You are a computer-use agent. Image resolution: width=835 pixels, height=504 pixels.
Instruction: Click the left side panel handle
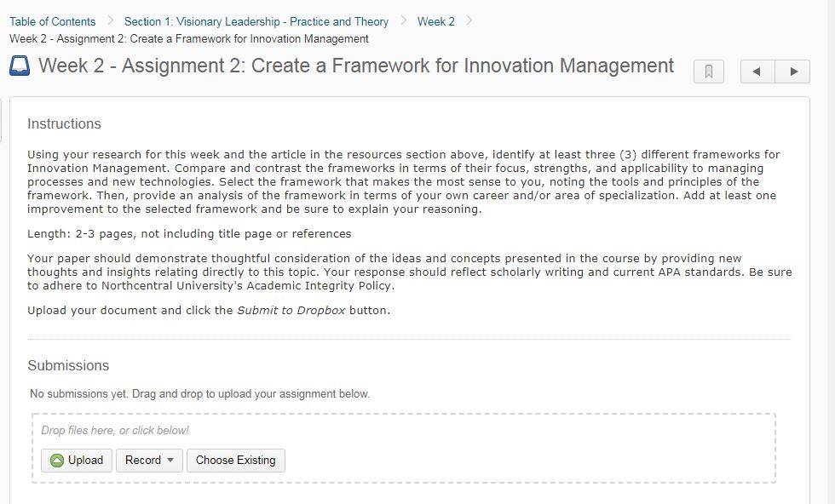coord(1,120)
